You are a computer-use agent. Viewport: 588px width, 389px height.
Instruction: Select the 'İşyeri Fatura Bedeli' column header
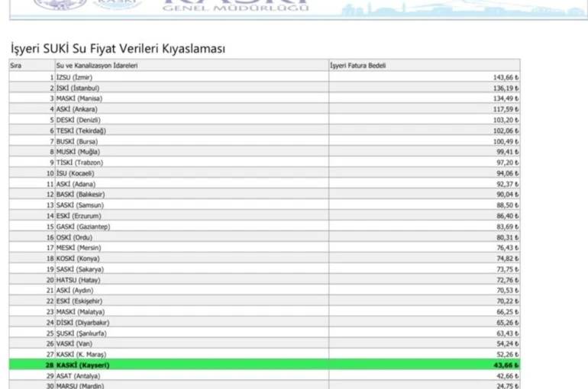point(358,66)
